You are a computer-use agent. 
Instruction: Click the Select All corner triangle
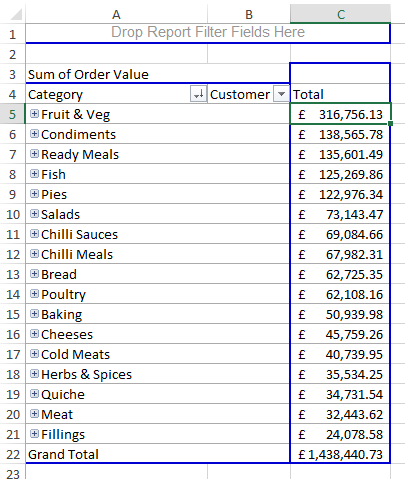tap(15, 14)
